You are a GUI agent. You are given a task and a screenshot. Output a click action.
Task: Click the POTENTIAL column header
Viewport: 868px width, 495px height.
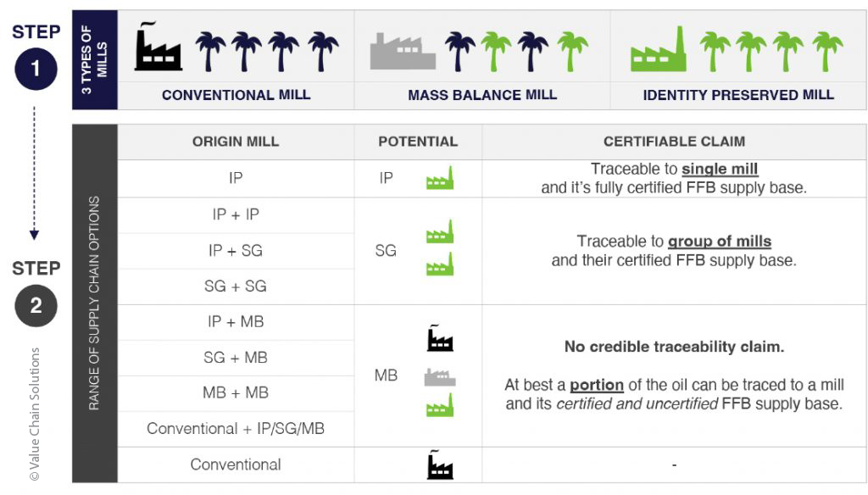click(418, 142)
